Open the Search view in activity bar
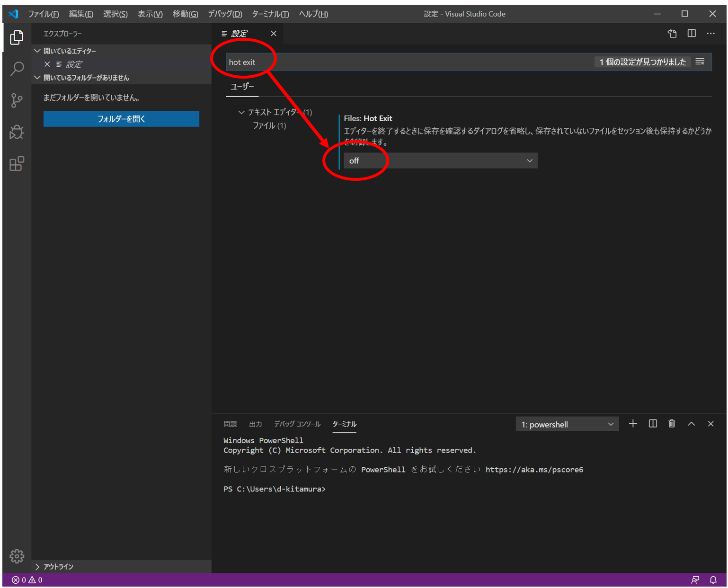This screenshot has width=728, height=588. tap(17, 69)
